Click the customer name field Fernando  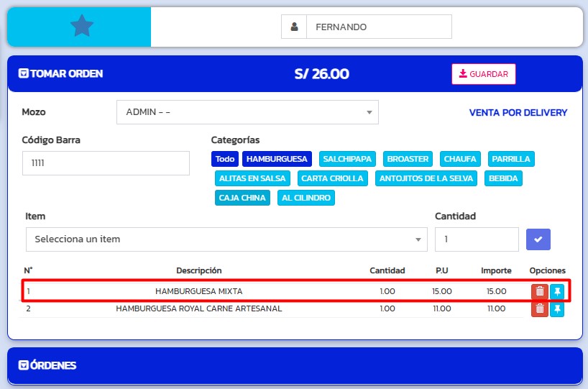pyautogui.click(x=379, y=27)
